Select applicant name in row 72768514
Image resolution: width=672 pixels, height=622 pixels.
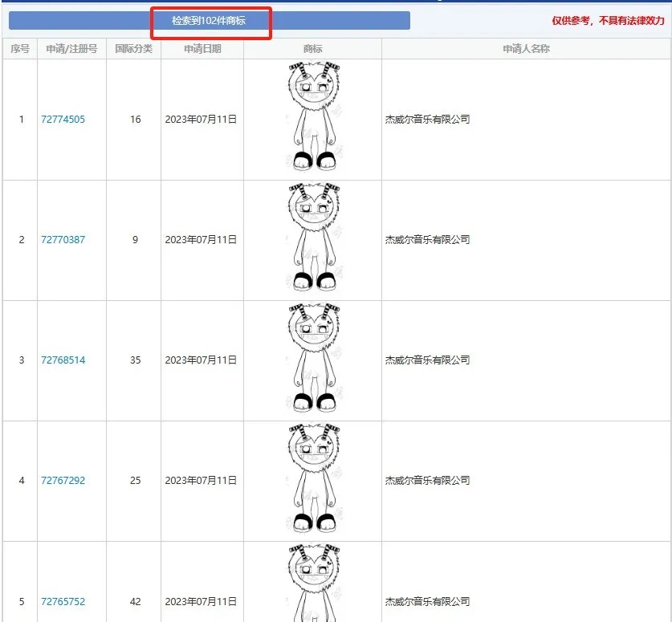(427, 360)
